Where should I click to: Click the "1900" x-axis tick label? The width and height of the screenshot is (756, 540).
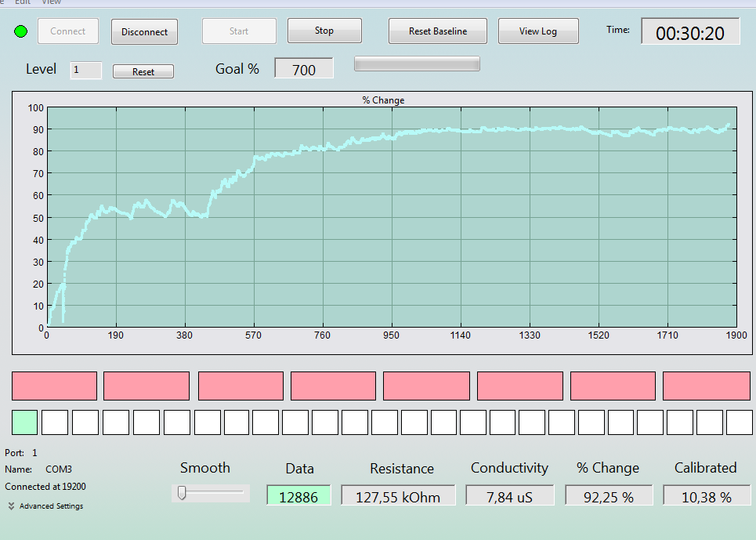pos(736,335)
